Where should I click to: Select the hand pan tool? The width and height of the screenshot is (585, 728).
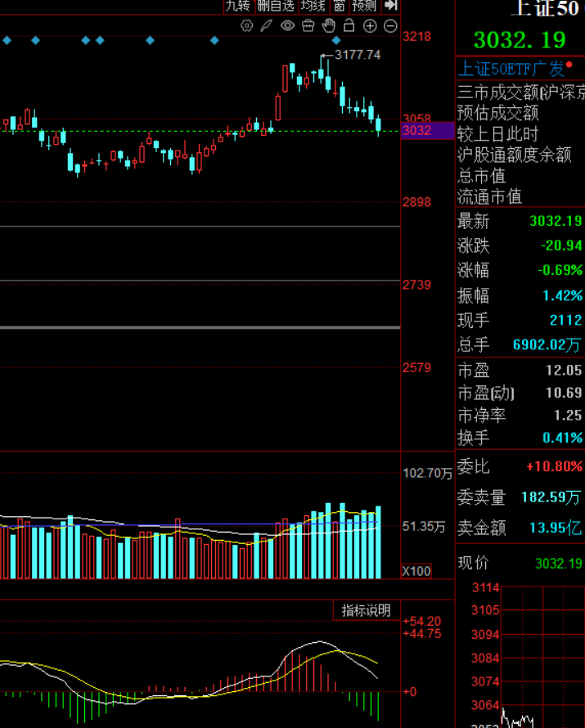(x=329, y=25)
